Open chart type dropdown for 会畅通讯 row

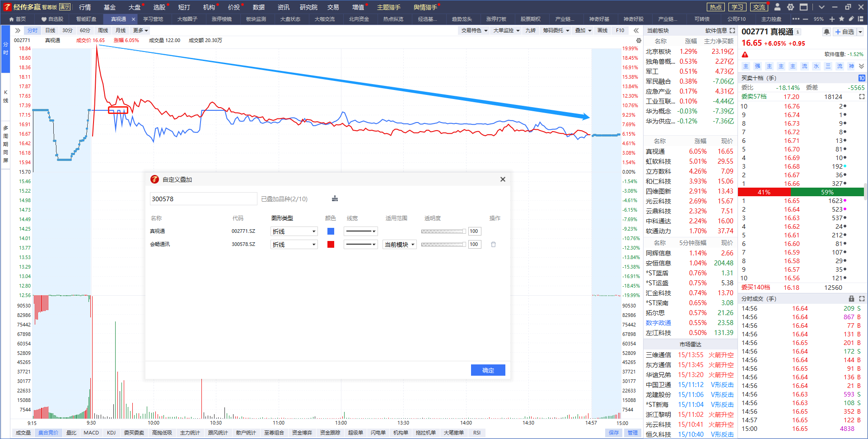click(x=294, y=244)
